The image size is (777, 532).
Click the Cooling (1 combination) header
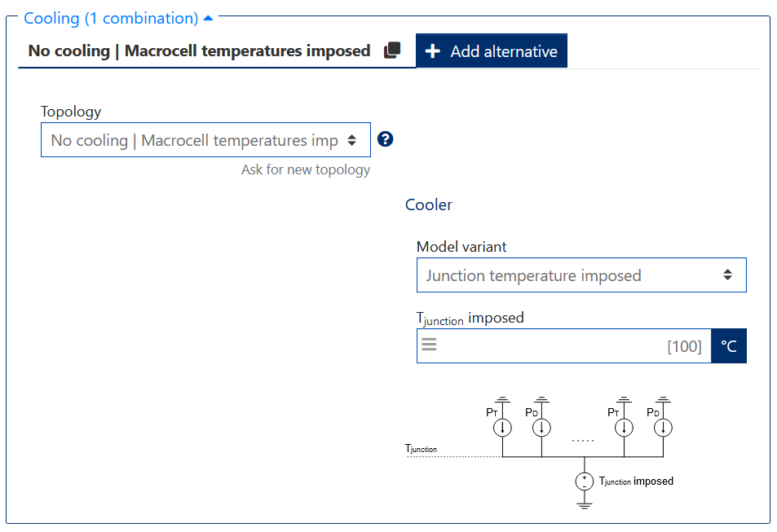tap(111, 18)
